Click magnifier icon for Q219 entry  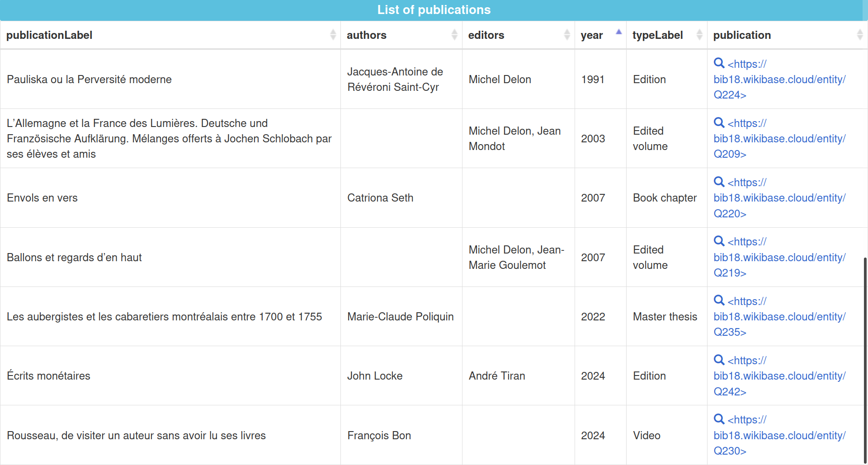(719, 241)
